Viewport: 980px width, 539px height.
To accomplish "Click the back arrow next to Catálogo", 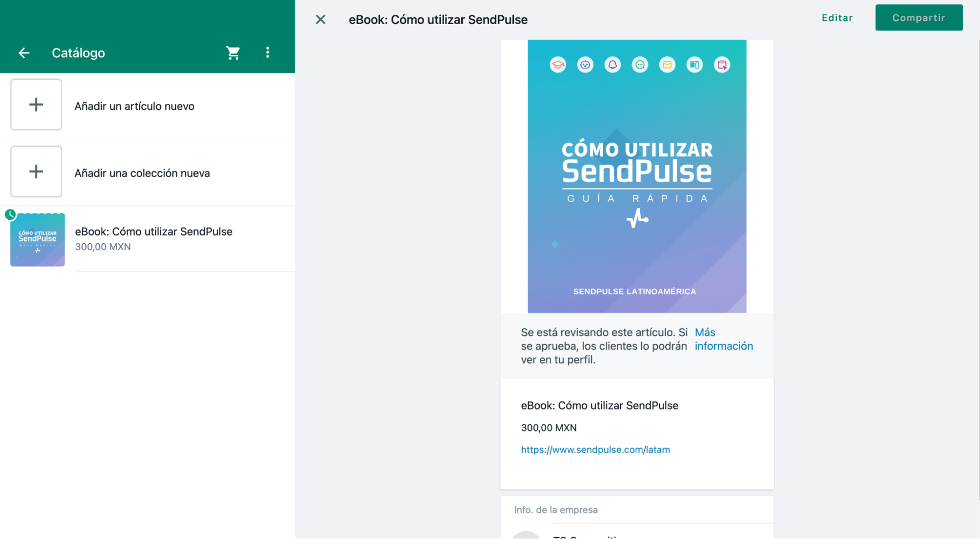I will tap(24, 53).
